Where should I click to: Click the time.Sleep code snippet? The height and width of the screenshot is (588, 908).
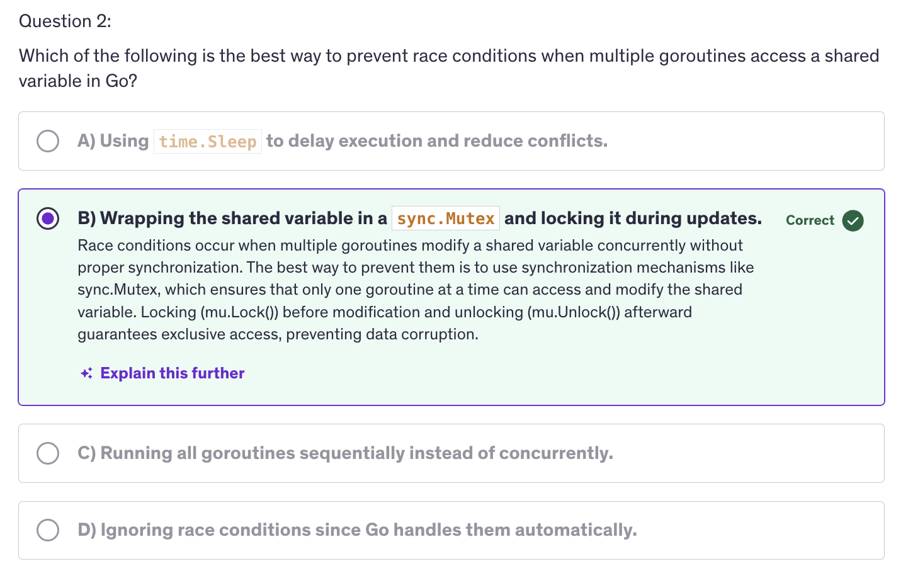(x=208, y=141)
